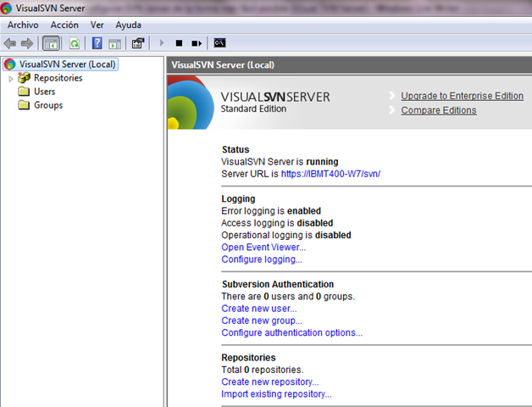Click the VisualSVN logo icon in title bar

pos(6,8)
